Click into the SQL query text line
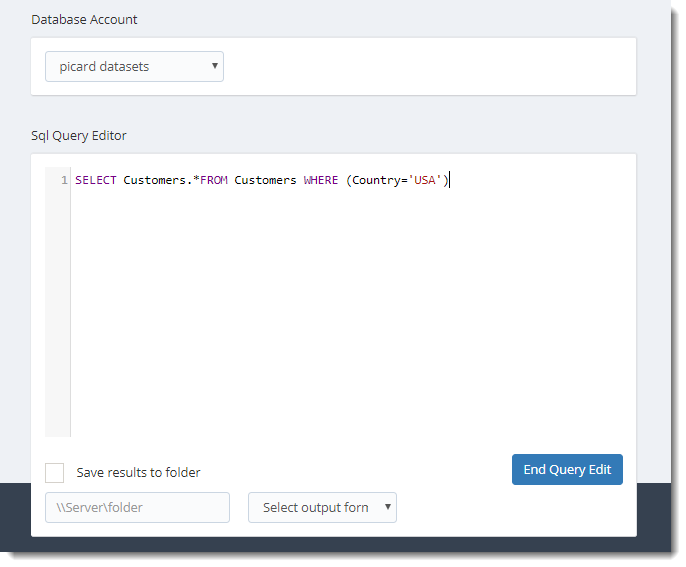This screenshot has width=686, height=567. click(262, 180)
